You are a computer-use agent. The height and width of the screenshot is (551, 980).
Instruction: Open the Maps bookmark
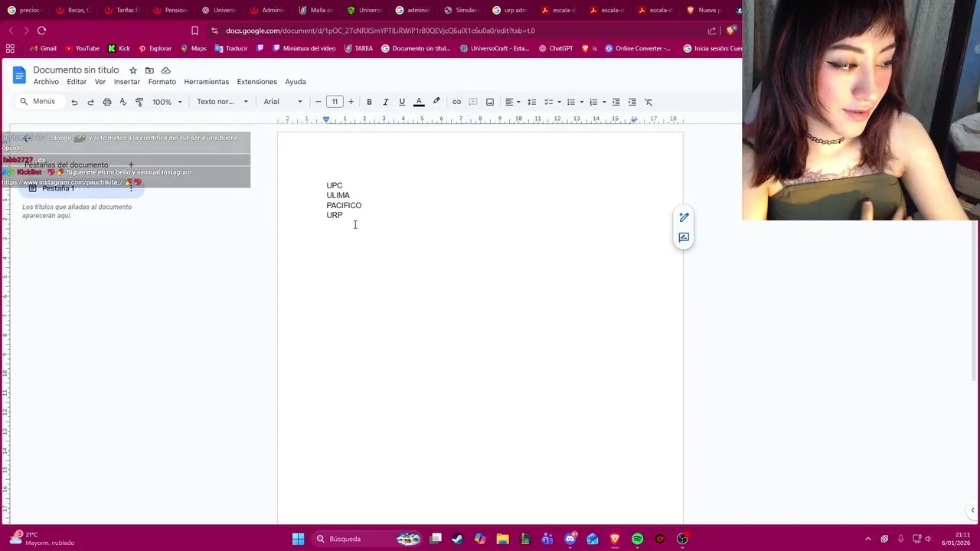click(x=194, y=48)
